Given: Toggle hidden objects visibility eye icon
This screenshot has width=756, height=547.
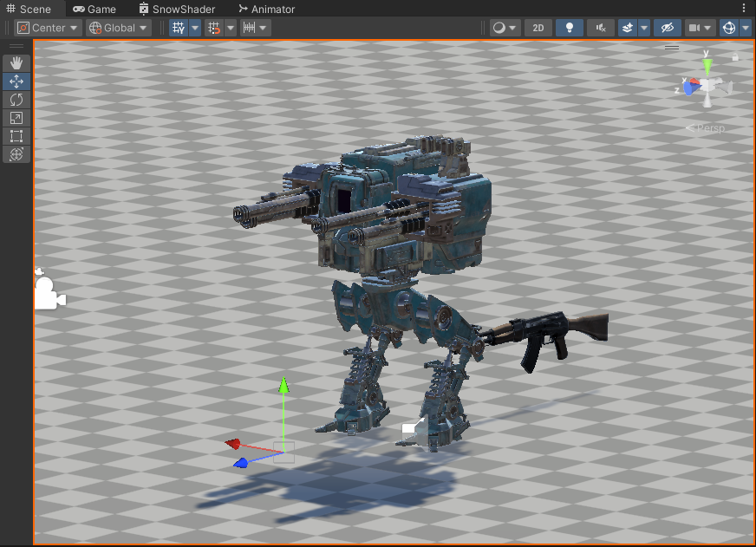Looking at the screenshot, I should coord(668,28).
